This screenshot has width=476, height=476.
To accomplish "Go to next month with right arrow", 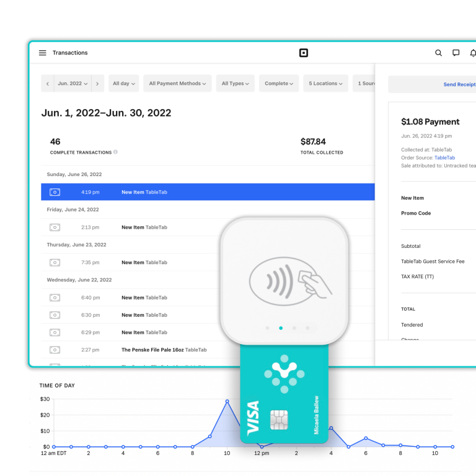I will tap(97, 84).
